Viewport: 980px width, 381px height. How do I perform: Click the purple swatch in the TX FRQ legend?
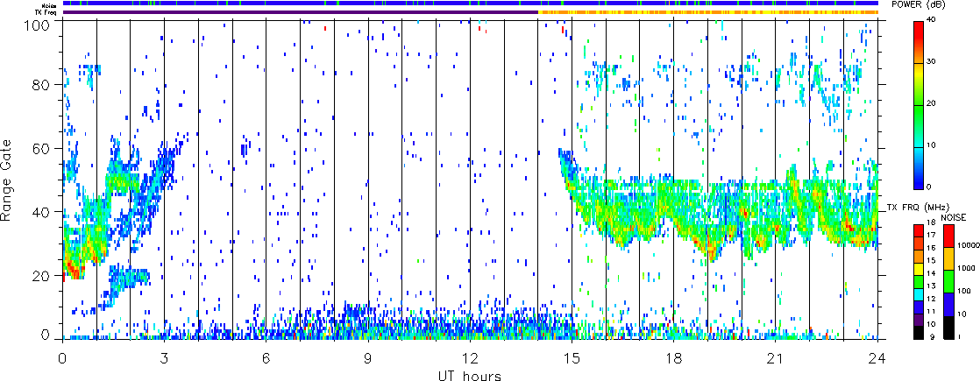[x=919, y=320]
